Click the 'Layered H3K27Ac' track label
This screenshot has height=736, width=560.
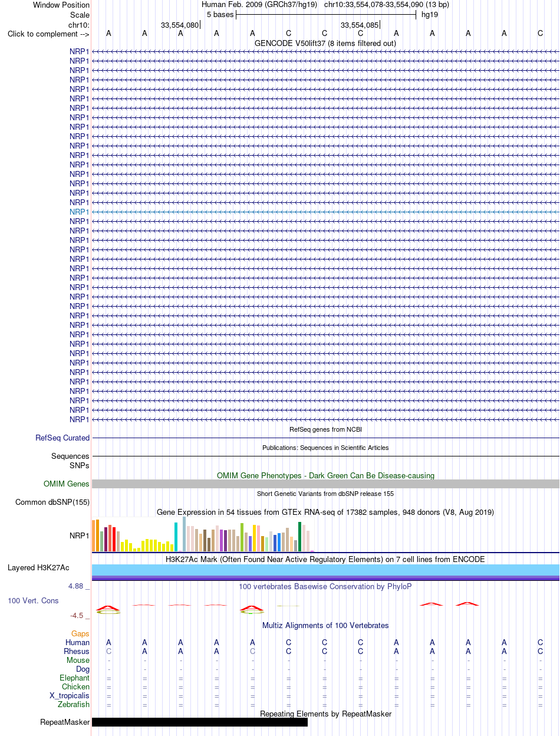tap(38, 568)
